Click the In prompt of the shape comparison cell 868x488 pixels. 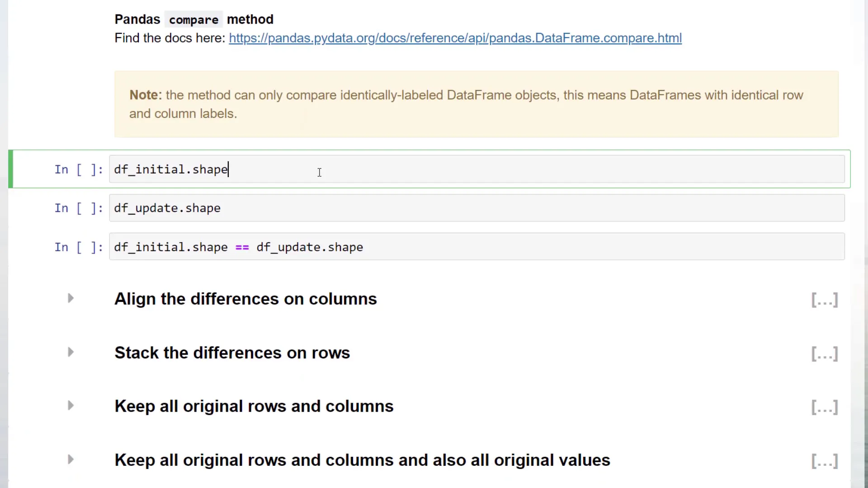pyautogui.click(x=78, y=247)
